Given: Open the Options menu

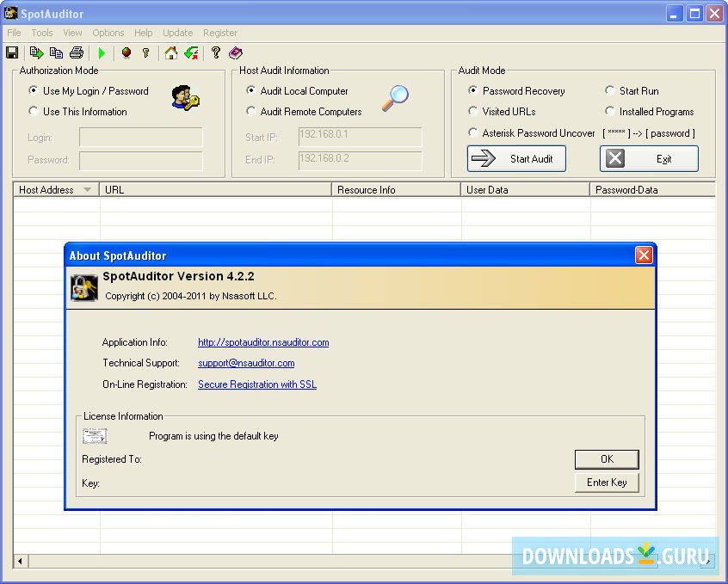Looking at the screenshot, I should [x=108, y=33].
